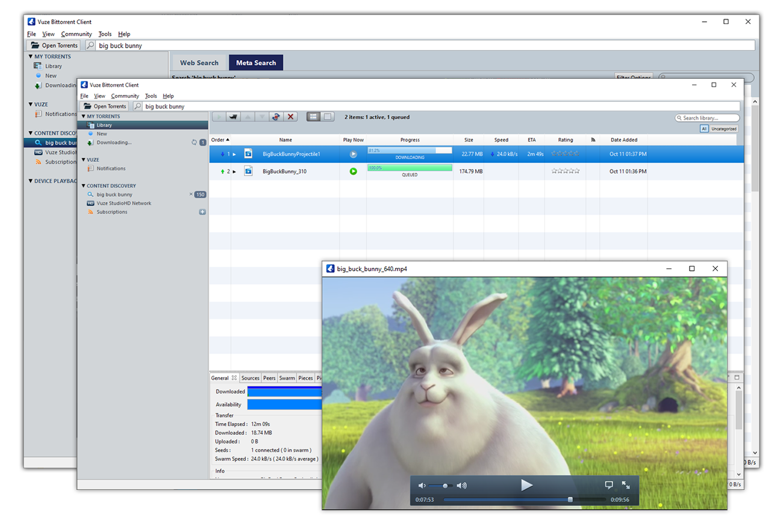Click the fullscreen arrows in video player
This screenshot has height=532, width=783.
pyautogui.click(x=626, y=485)
